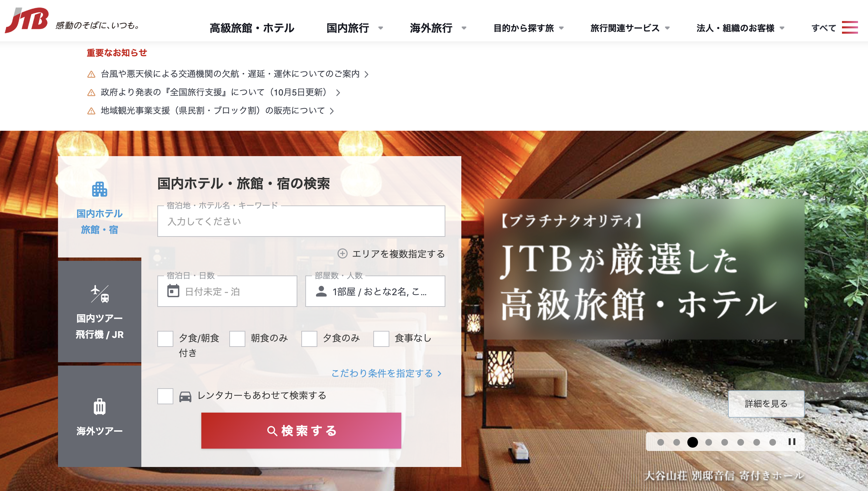Image resolution: width=868 pixels, height=491 pixels.
Task: Click the JTBが厳選した高級旅館・ホテル banner
Action: [644, 269]
